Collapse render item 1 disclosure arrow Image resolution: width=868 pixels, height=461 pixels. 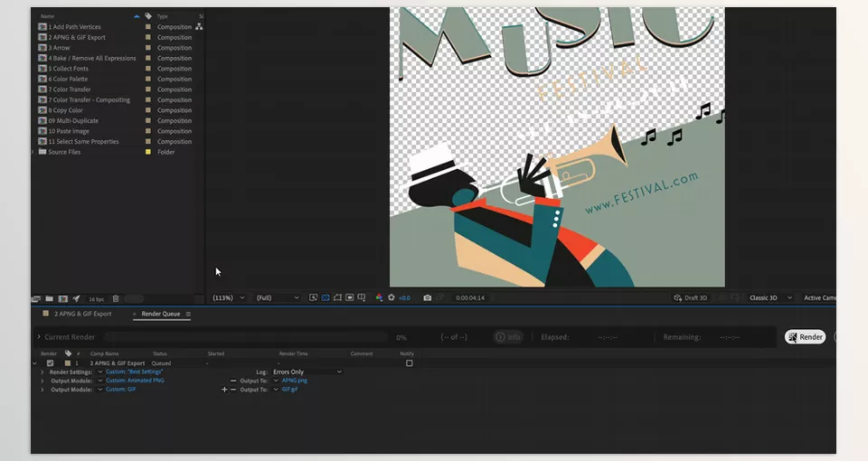(35, 363)
